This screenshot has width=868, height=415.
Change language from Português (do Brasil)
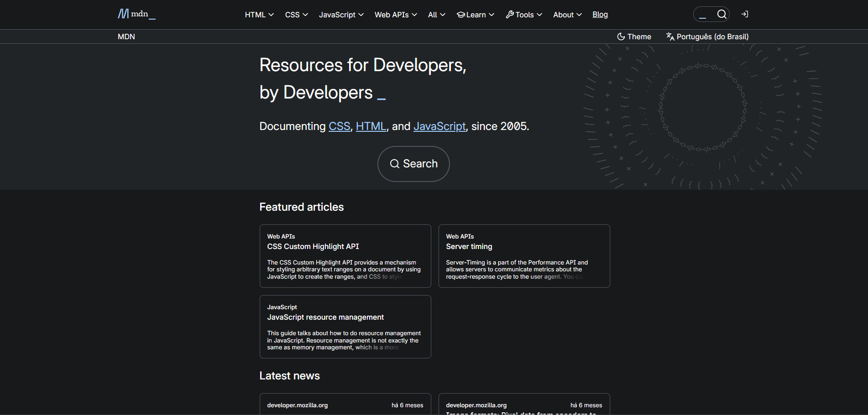pos(707,36)
